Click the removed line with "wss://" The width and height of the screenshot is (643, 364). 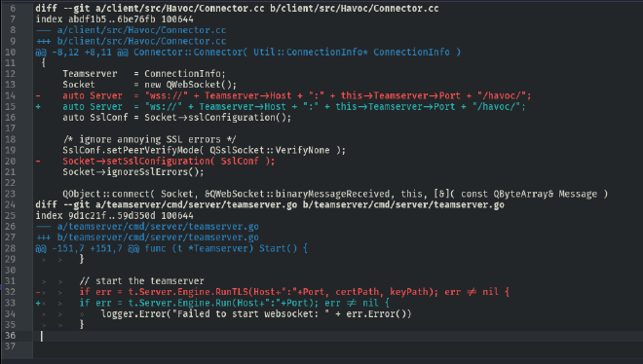pos(284,95)
